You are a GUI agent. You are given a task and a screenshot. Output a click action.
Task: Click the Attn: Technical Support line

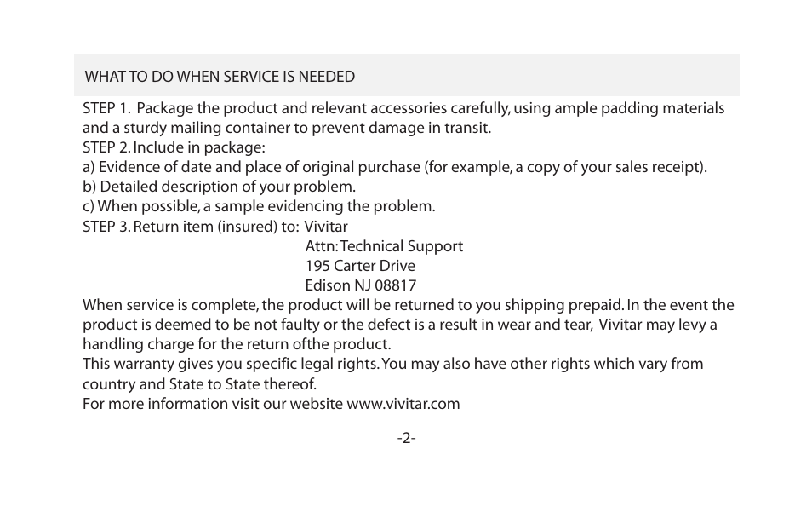click(384, 245)
